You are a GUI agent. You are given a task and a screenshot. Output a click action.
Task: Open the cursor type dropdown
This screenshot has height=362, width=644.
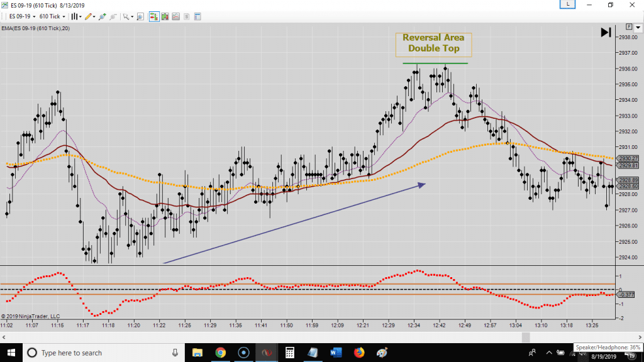128,16
